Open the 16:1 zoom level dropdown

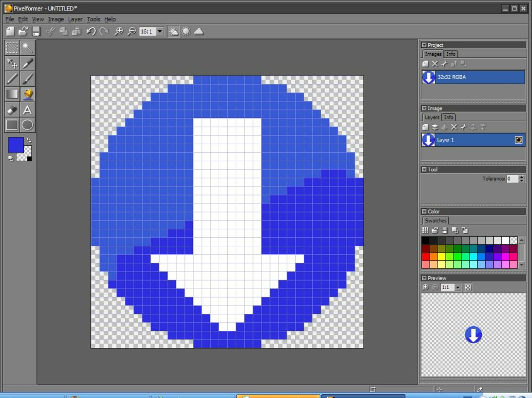(160, 31)
